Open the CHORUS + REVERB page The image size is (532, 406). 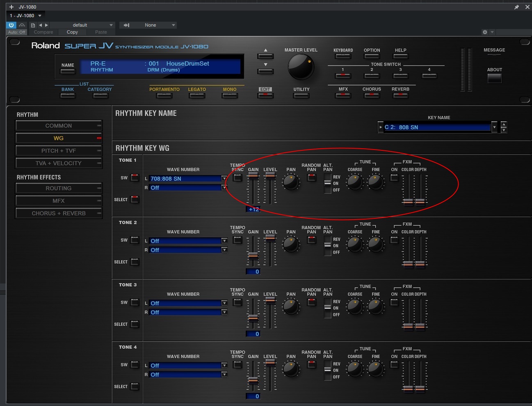tap(59, 213)
